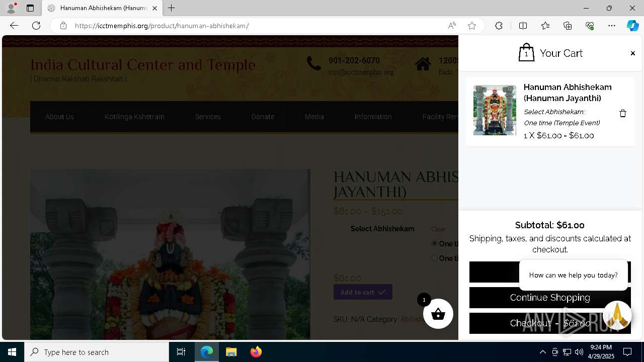Open the Hanuman deity product image
The width and height of the screenshot is (644, 362).
click(x=170, y=254)
